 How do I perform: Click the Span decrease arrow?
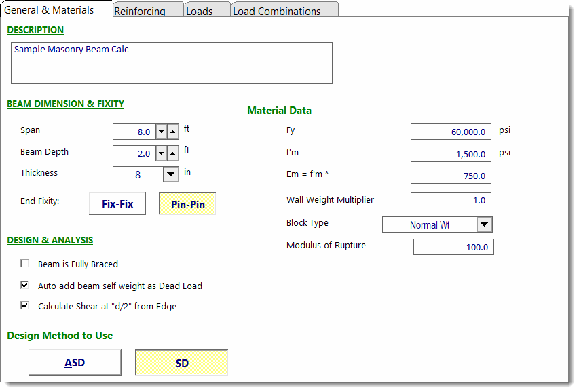coord(162,132)
